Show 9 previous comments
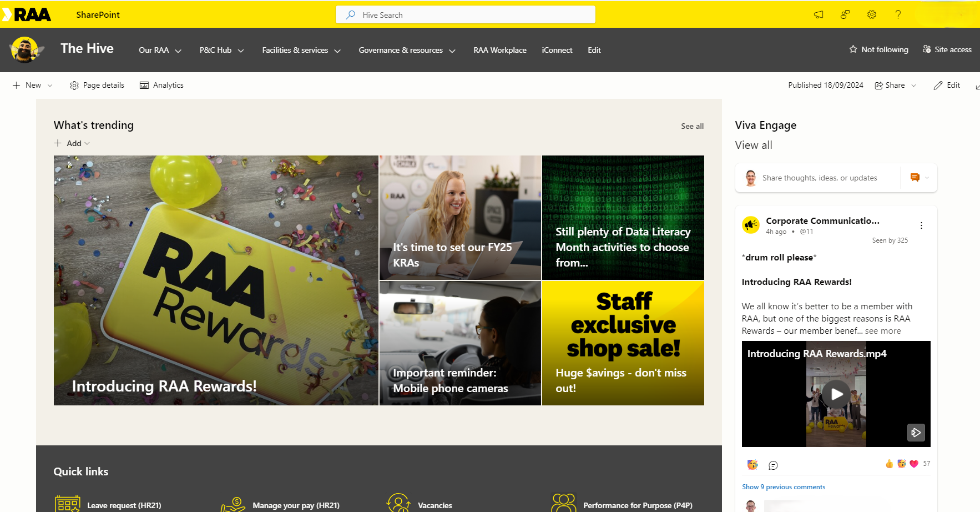Image resolution: width=980 pixels, height=512 pixels. tap(784, 487)
